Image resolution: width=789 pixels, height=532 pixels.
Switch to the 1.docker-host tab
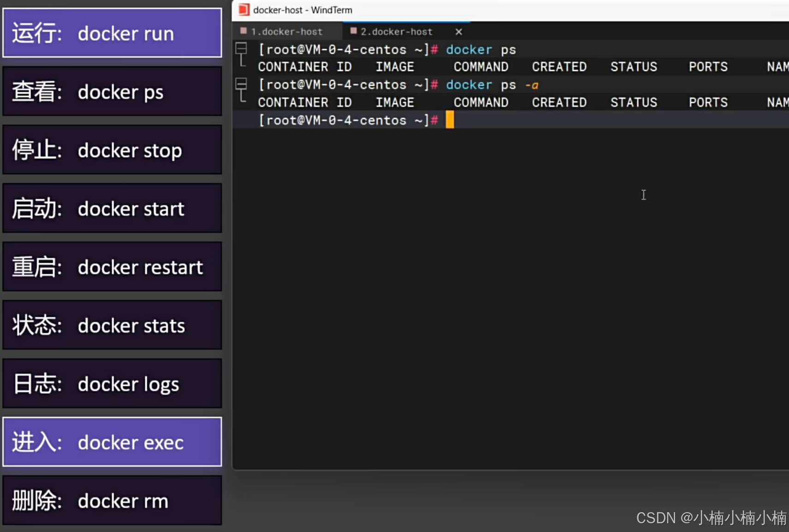coord(287,31)
